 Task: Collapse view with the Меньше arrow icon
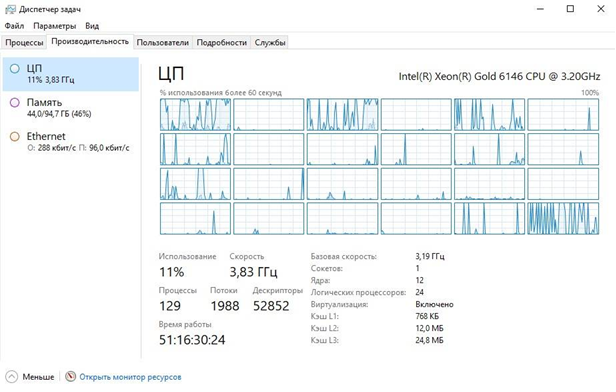click(x=12, y=377)
